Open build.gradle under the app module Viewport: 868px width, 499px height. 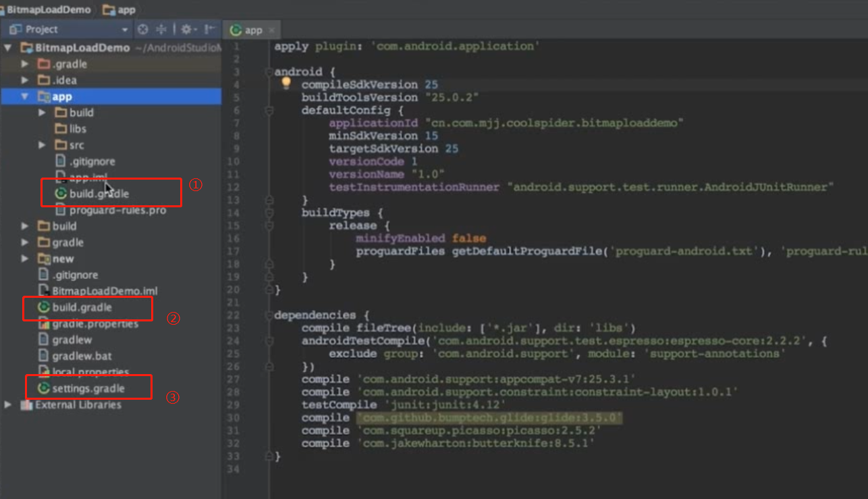click(x=99, y=194)
